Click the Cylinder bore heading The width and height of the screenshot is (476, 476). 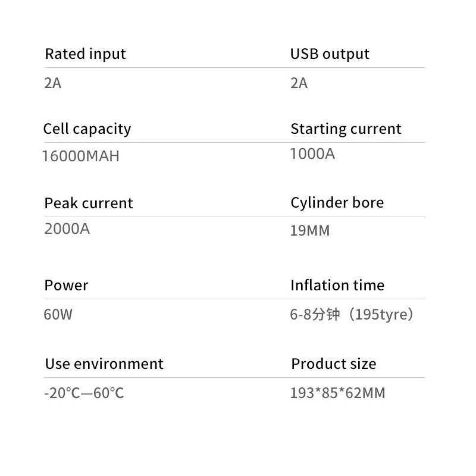[x=337, y=203]
